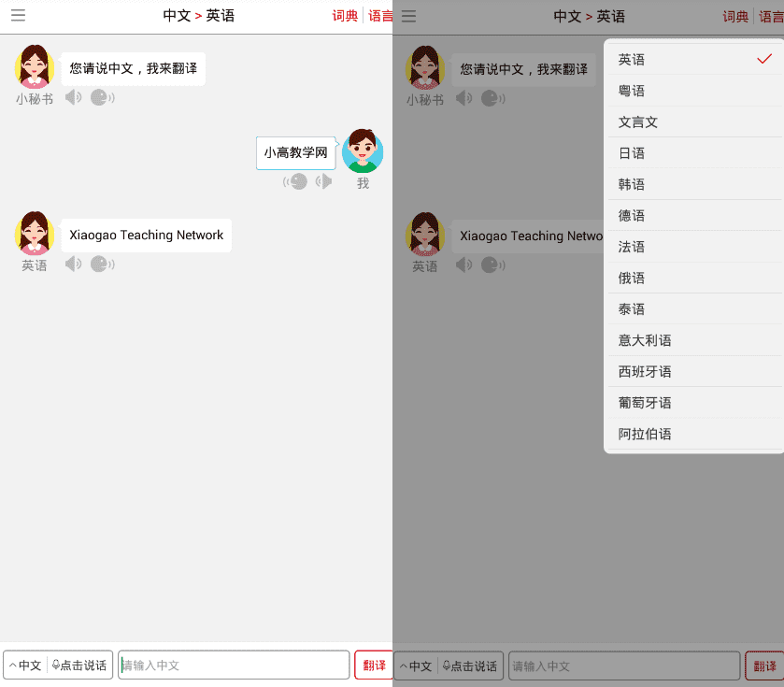Open the hamburger menu in left screen
The image size is (784, 687).
pos(18,16)
